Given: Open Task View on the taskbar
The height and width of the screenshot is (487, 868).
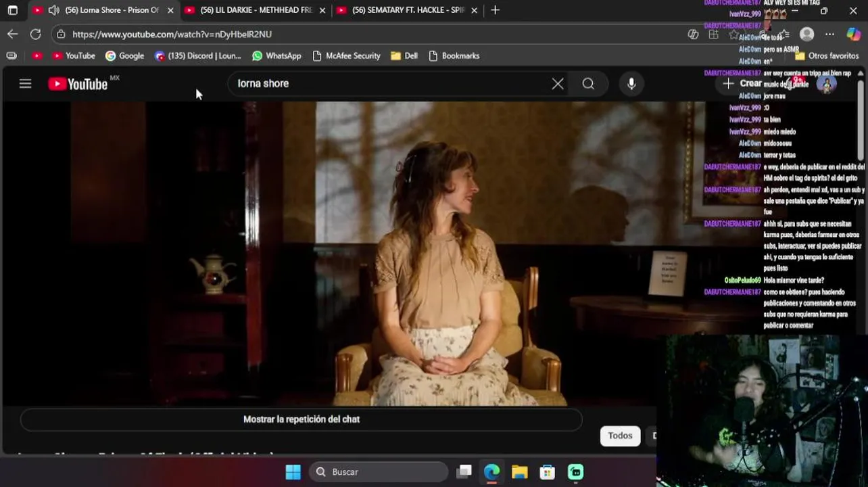Looking at the screenshot, I should tap(464, 472).
